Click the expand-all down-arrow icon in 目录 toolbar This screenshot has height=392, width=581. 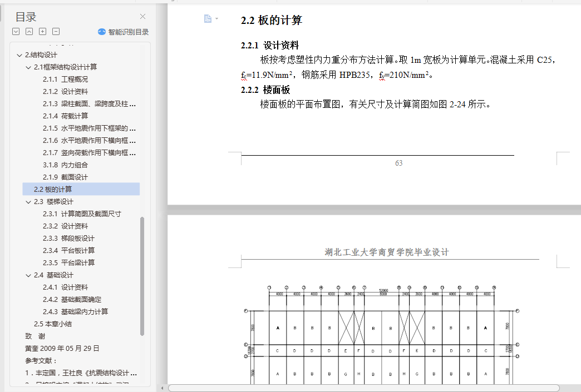pyautogui.click(x=16, y=32)
